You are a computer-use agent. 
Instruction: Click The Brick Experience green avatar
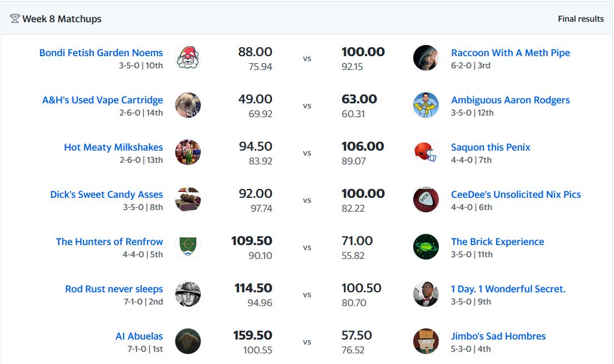(x=426, y=247)
